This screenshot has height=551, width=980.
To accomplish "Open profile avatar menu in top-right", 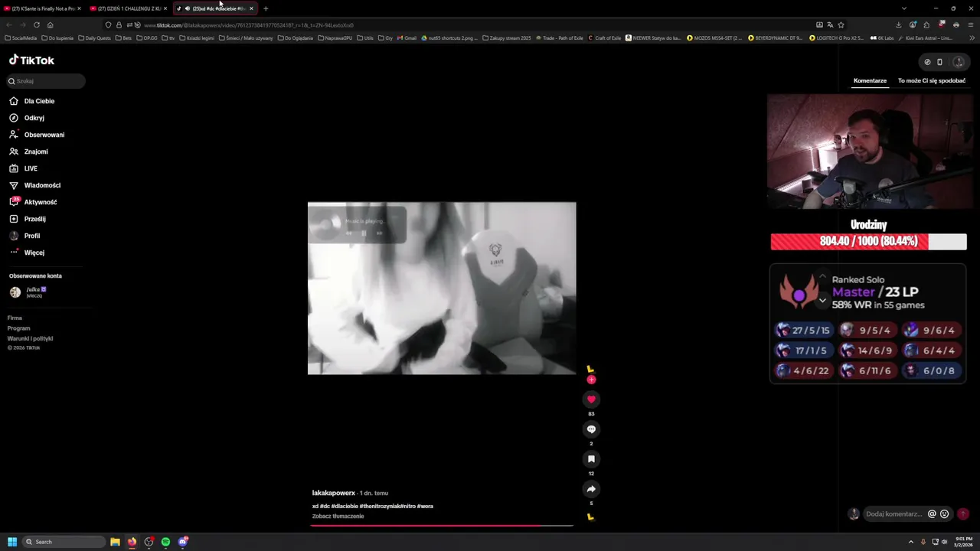I will pos(958,62).
